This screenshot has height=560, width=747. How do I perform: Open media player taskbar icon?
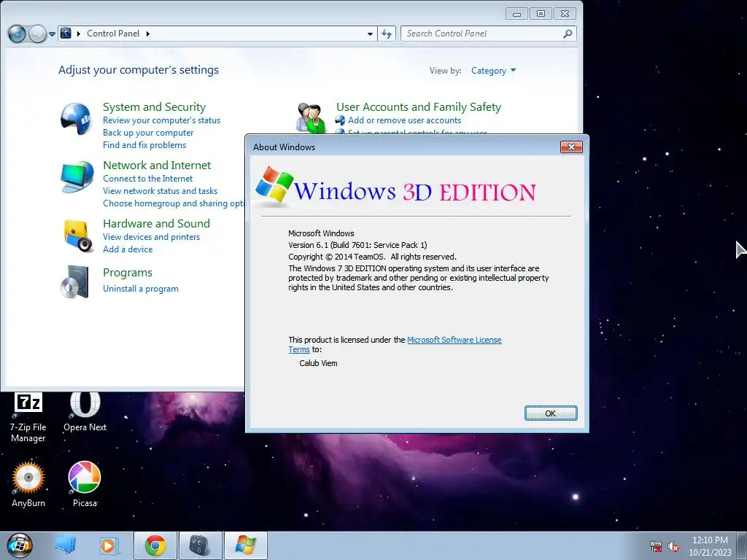109,545
